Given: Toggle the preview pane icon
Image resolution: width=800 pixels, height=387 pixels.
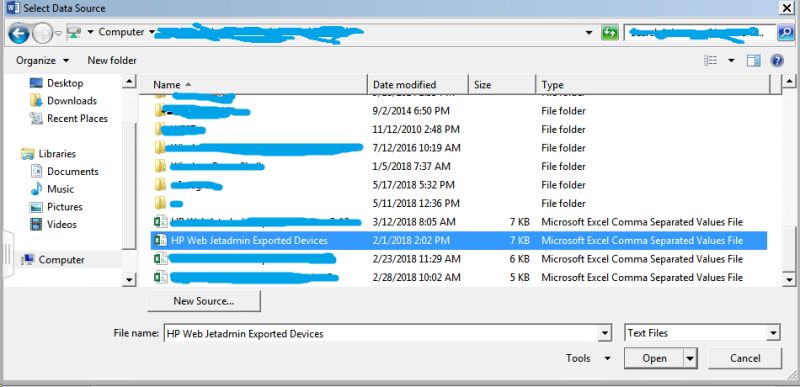Looking at the screenshot, I should coord(754,61).
